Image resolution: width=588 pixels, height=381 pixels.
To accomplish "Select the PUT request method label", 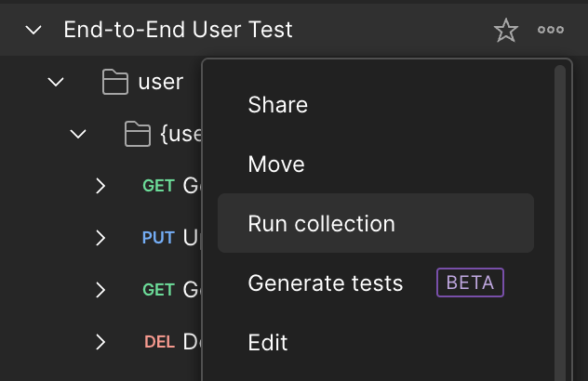I will click(158, 238).
